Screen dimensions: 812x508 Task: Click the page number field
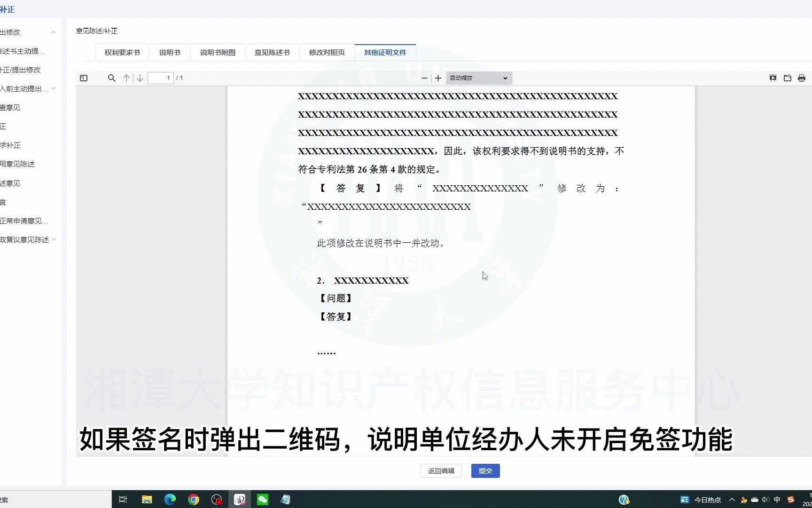pos(161,78)
